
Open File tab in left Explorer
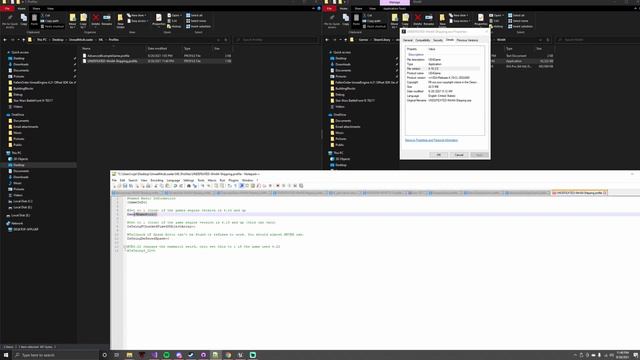[x=7, y=9]
